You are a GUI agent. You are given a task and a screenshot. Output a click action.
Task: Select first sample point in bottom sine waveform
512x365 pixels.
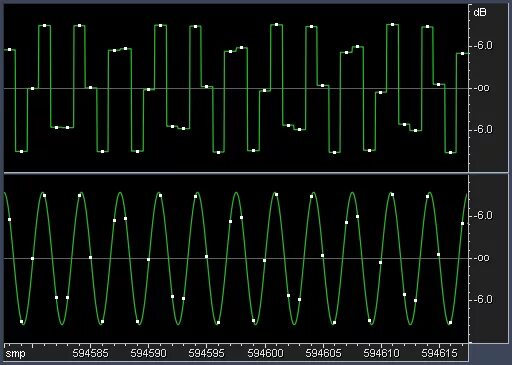click(9, 219)
